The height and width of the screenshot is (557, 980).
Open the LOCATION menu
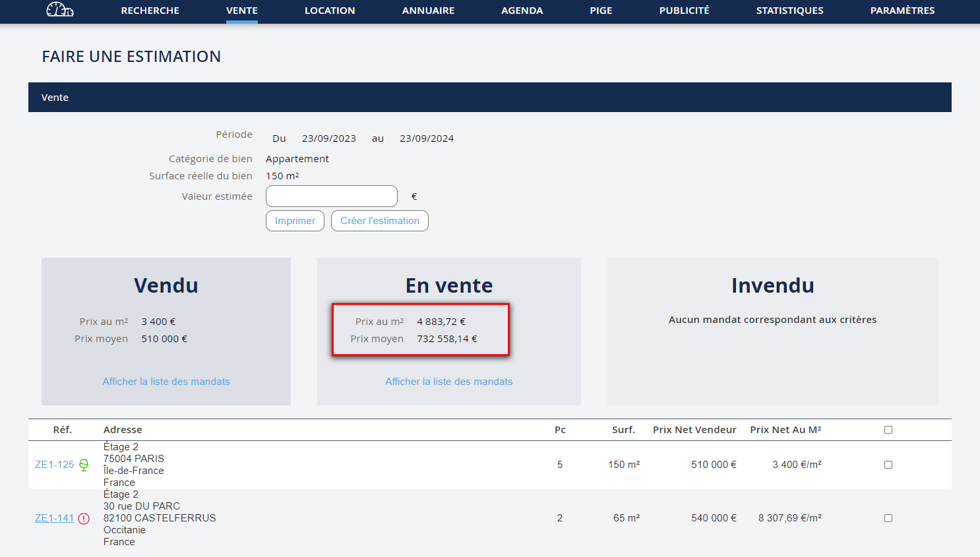coord(330,11)
